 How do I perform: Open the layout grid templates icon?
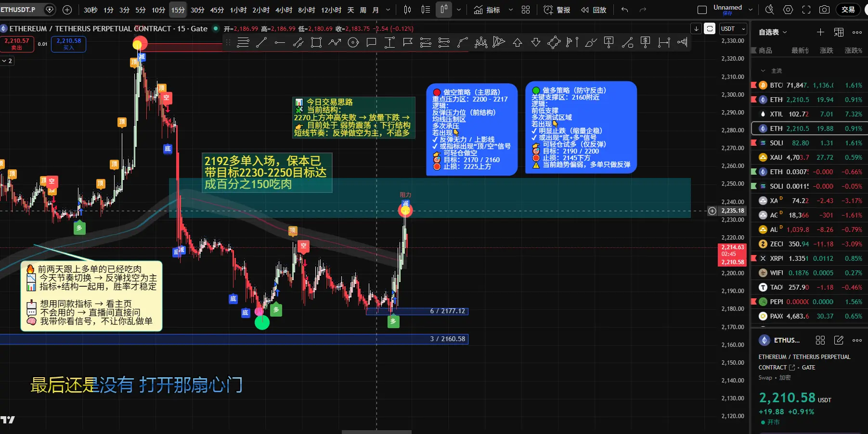pos(526,10)
